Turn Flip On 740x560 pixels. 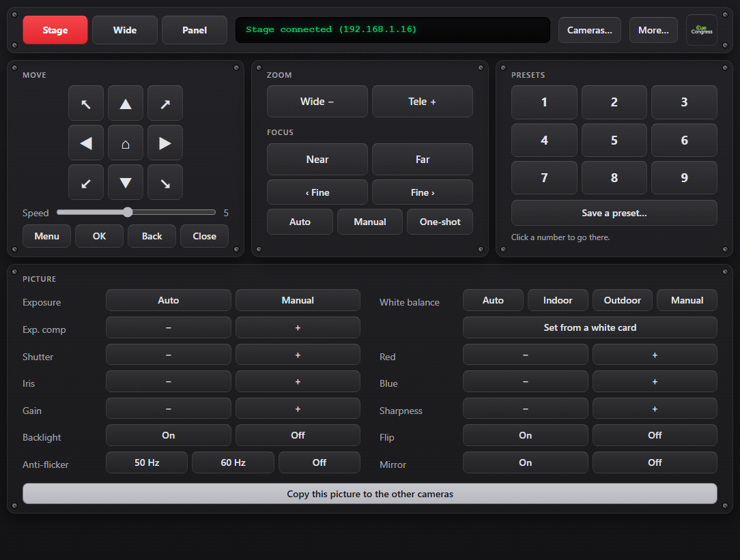pyautogui.click(x=525, y=435)
